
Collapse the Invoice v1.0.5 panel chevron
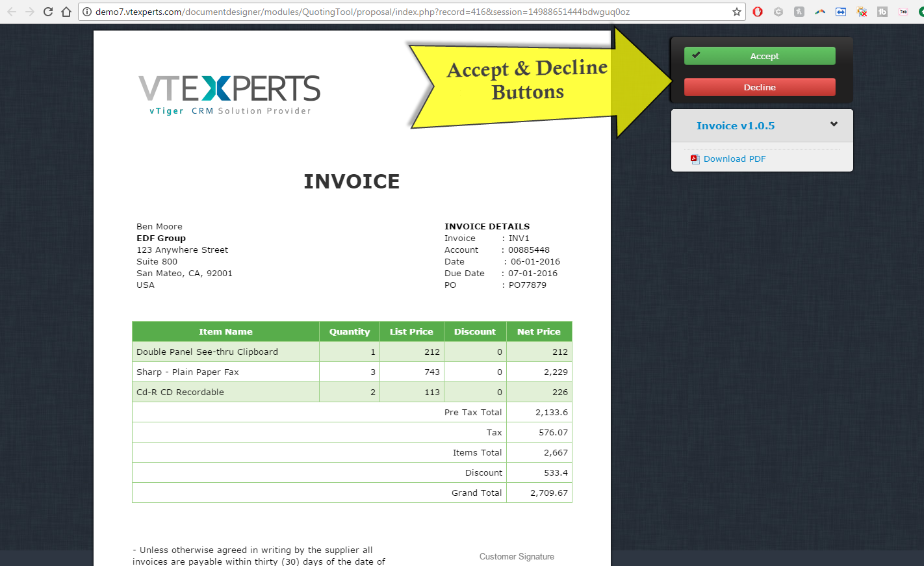tap(834, 124)
